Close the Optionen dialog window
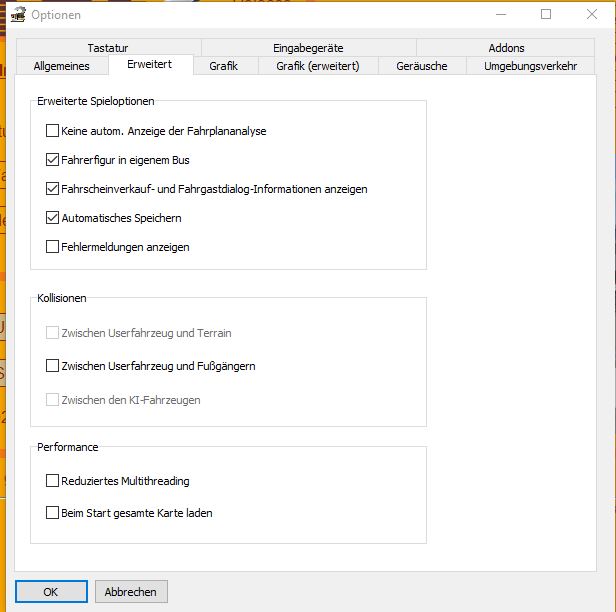Image resolution: width=616 pixels, height=612 pixels. 592,15
